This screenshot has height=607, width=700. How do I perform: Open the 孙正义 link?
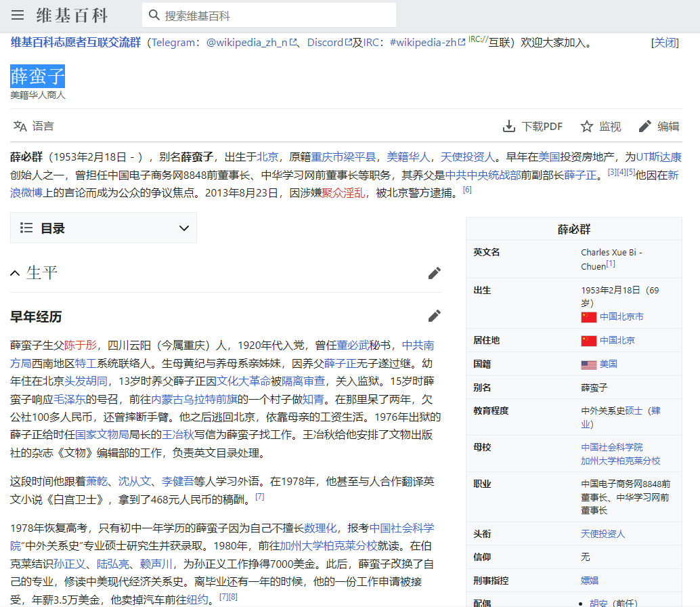(x=70, y=564)
